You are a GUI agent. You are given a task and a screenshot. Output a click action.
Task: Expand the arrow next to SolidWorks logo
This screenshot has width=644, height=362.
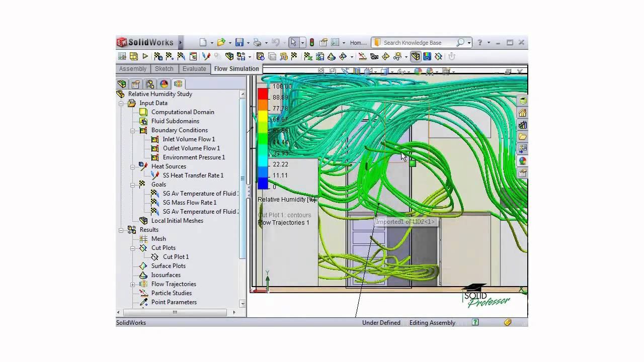pos(180,43)
